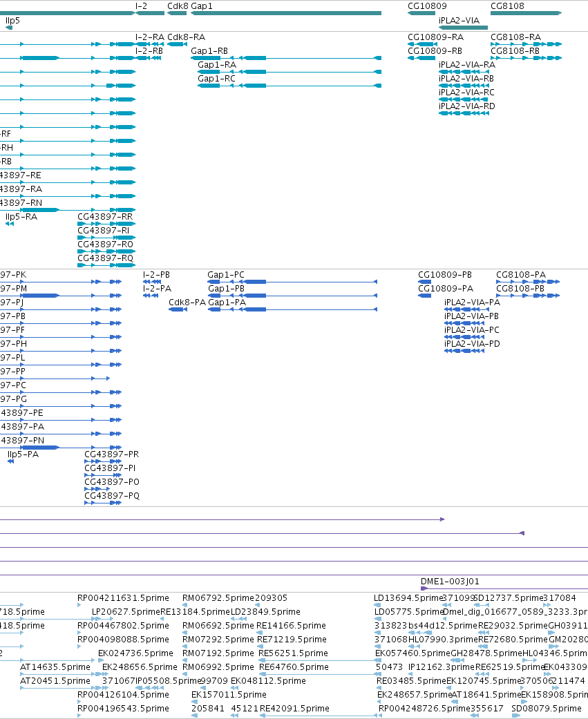588x719 pixels.
Task: Click EST RM06792.5prime
Action: [218, 598]
